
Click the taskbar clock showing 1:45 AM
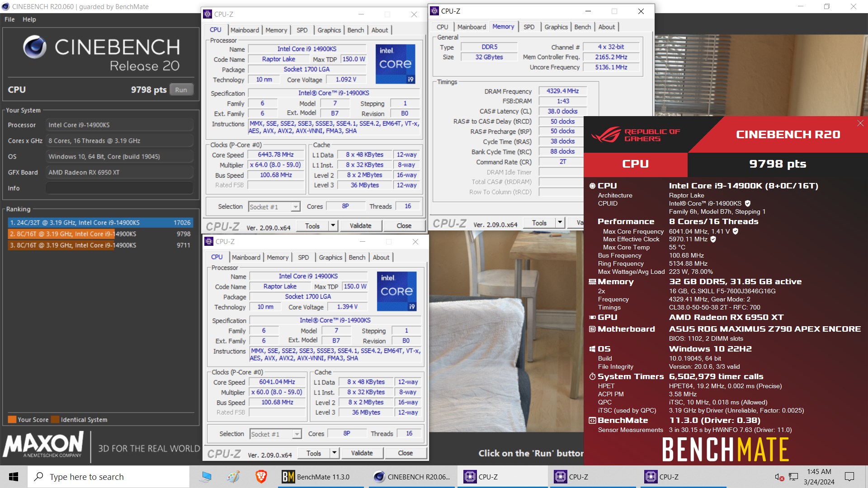[819, 477]
